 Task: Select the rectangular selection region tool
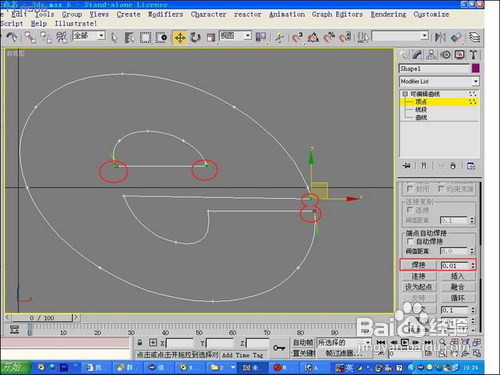click(x=145, y=38)
